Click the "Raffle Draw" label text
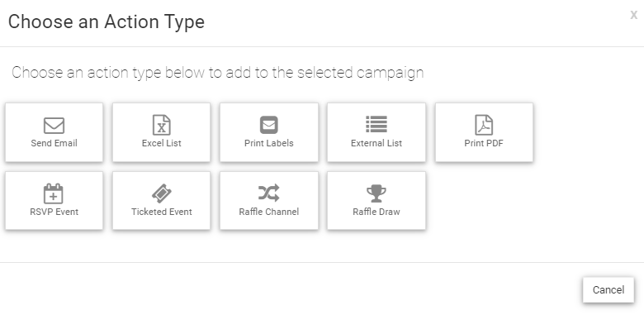 click(376, 212)
